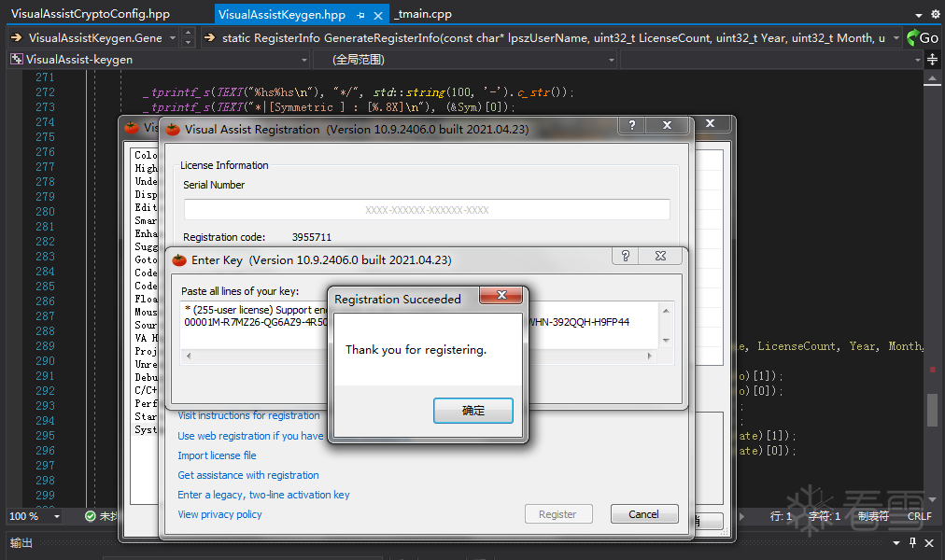Open the open-documents overflow dropdown arrow
This screenshot has width=945, height=560.
(x=919, y=15)
